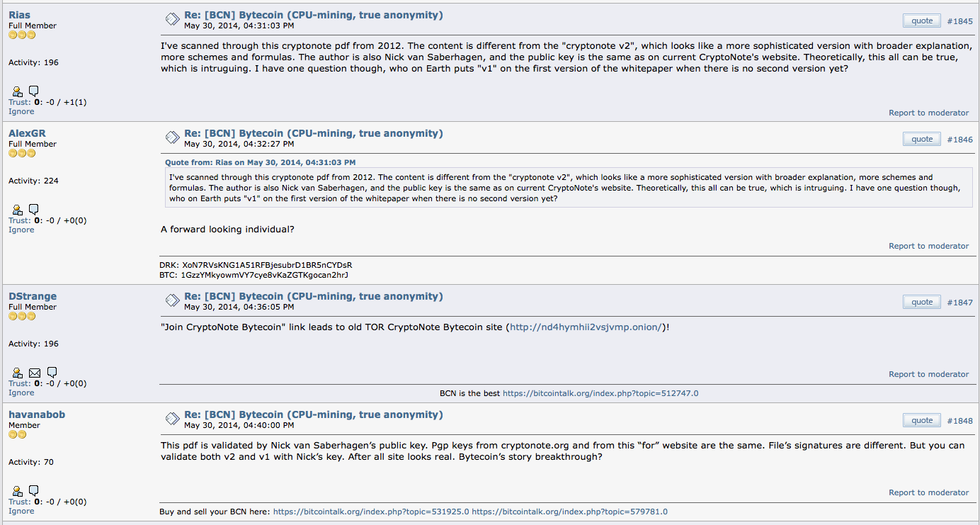
Task: Quote post #1845 by Rias
Action: (922, 21)
